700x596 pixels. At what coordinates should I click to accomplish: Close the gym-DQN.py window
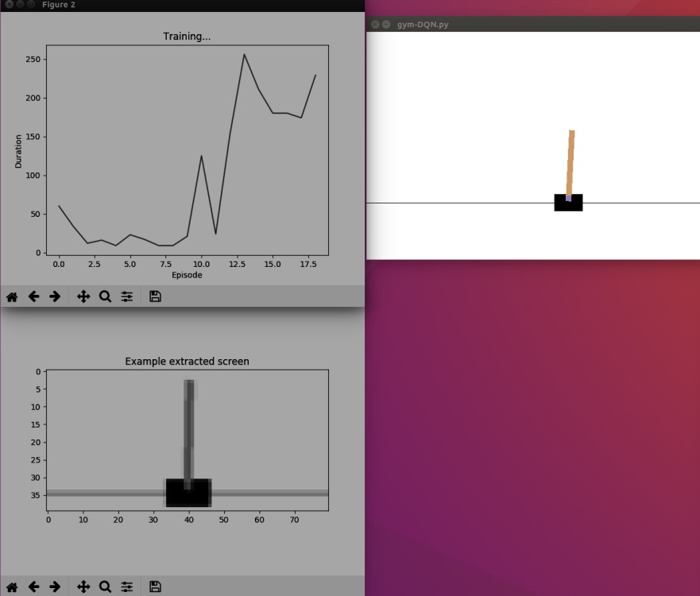click(375, 25)
